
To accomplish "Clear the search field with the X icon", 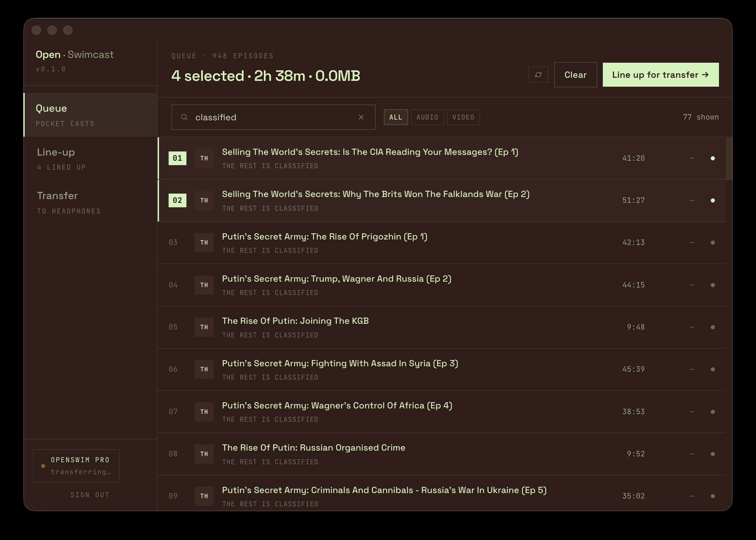I will [361, 117].
